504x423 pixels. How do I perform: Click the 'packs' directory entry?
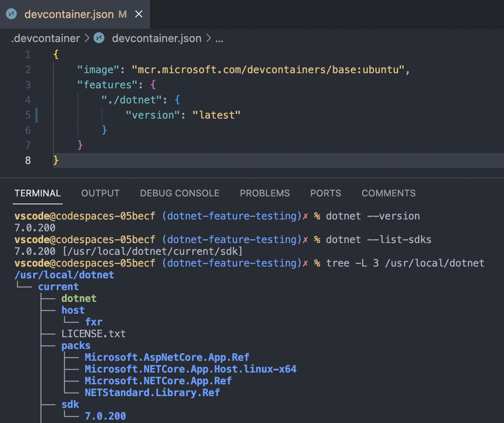coord(76,346)
